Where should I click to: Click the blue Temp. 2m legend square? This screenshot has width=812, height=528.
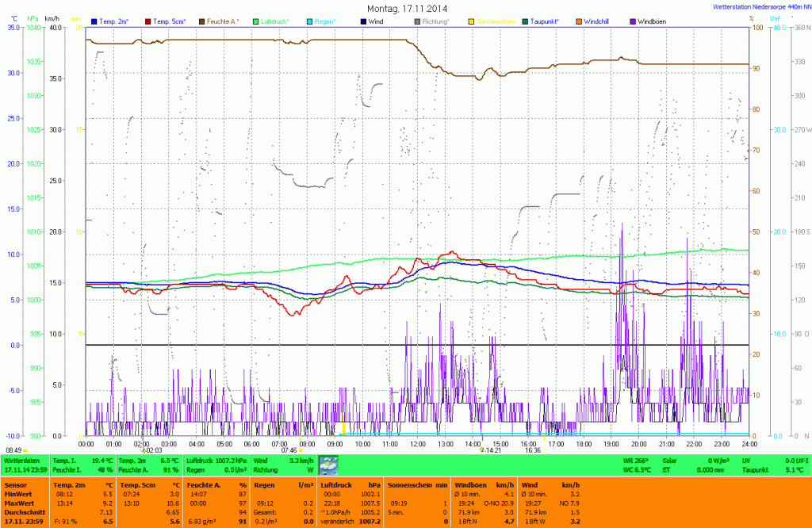[x=95, y=21]
